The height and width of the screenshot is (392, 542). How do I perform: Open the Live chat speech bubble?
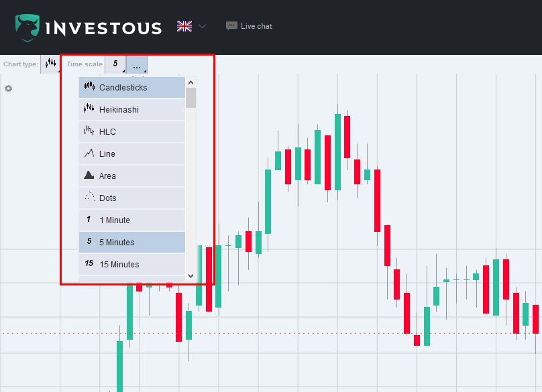[x=231, y=26]
